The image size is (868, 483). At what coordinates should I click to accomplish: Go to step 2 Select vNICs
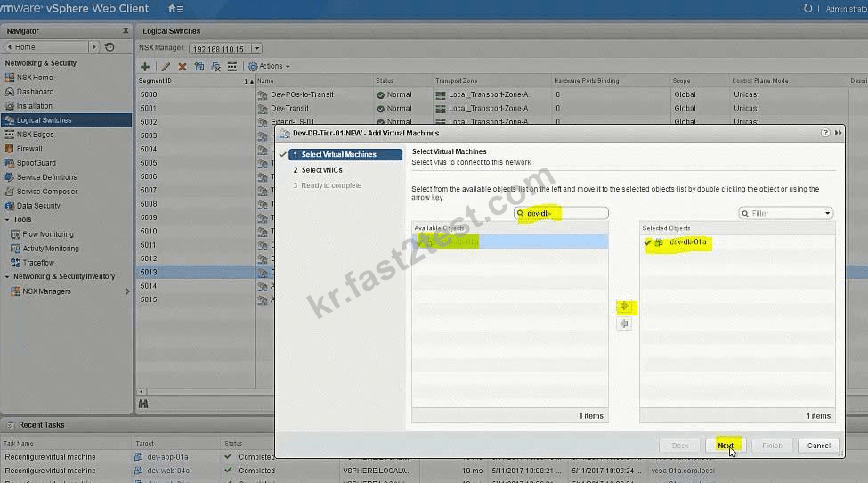tap(318, 170)
